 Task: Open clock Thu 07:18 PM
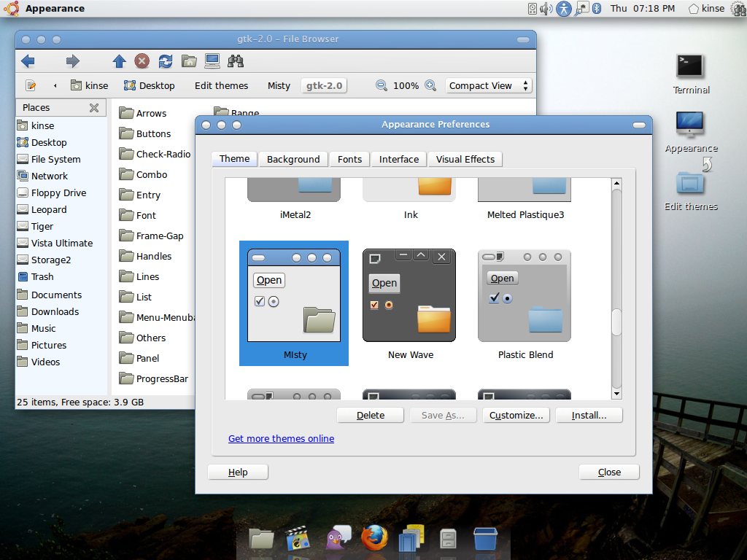pos(643,9)
